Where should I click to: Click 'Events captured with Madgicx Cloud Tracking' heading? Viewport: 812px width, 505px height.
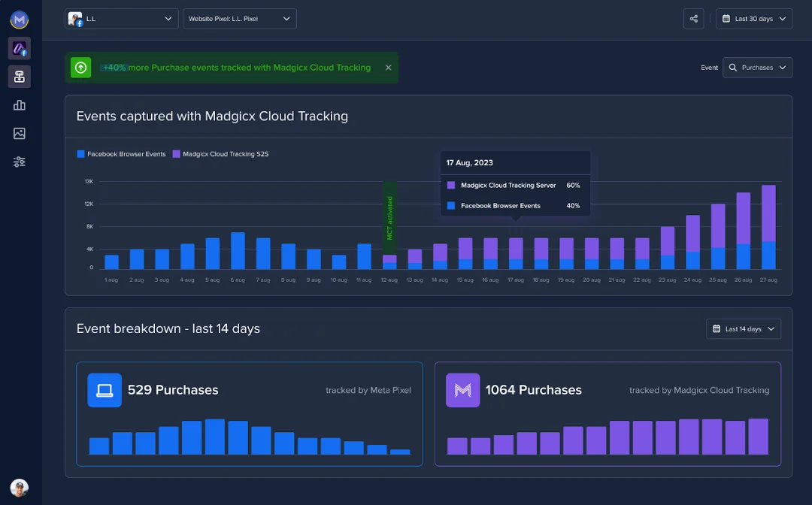click(x=212, y=116)
